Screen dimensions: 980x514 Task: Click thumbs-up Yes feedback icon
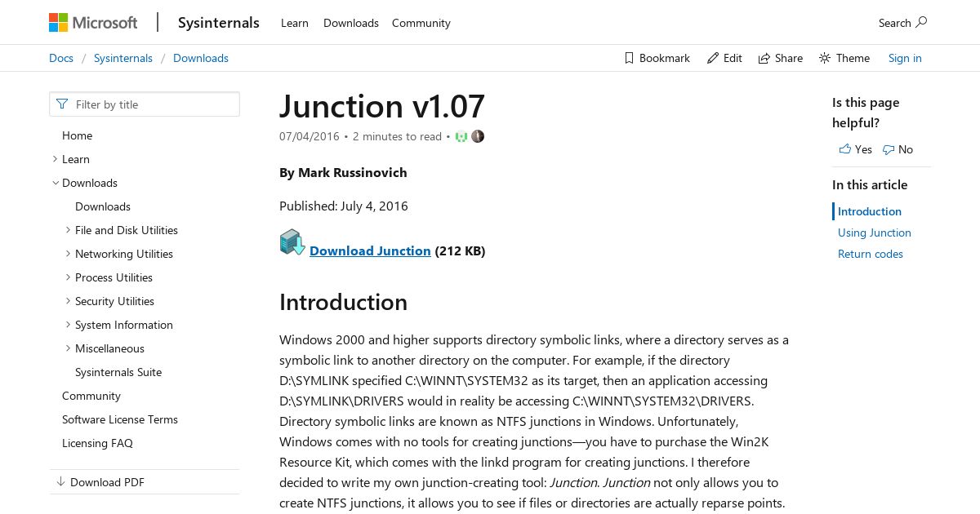(x=844, y=149)
